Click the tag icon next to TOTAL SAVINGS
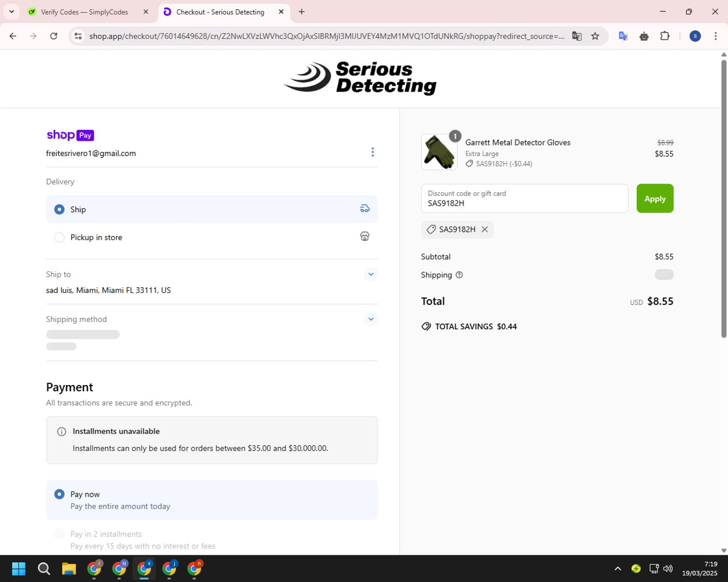The image size is (728, 582). (x=426, y=326)
